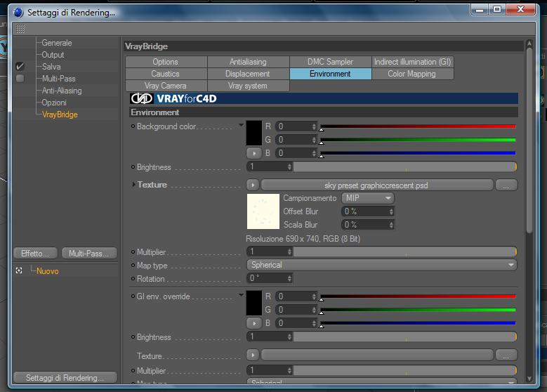
Task: Select Anti-Aliasing in the settings tree
Action: tap(62, 91)
